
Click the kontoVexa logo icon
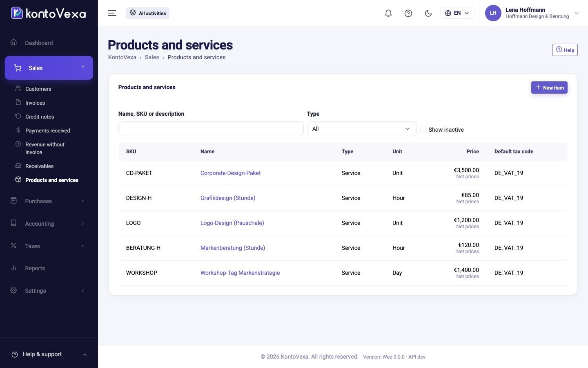[x=17, y=13]
